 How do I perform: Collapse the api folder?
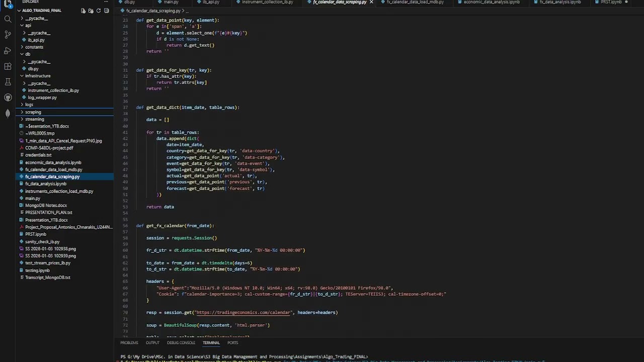[x=28, y=25]
